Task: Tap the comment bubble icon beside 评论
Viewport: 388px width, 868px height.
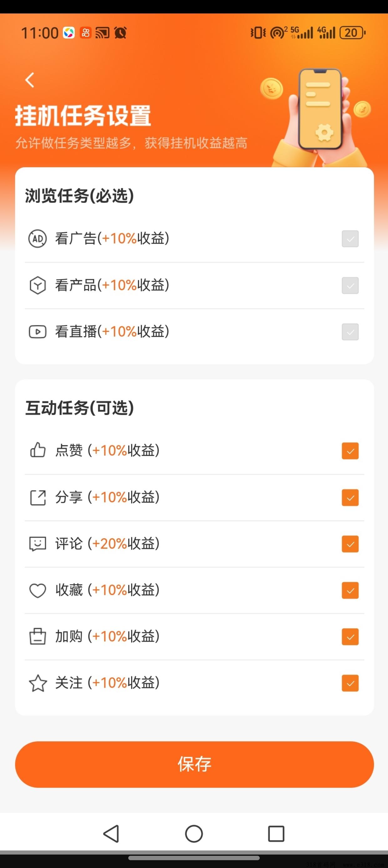Action: 37,544
